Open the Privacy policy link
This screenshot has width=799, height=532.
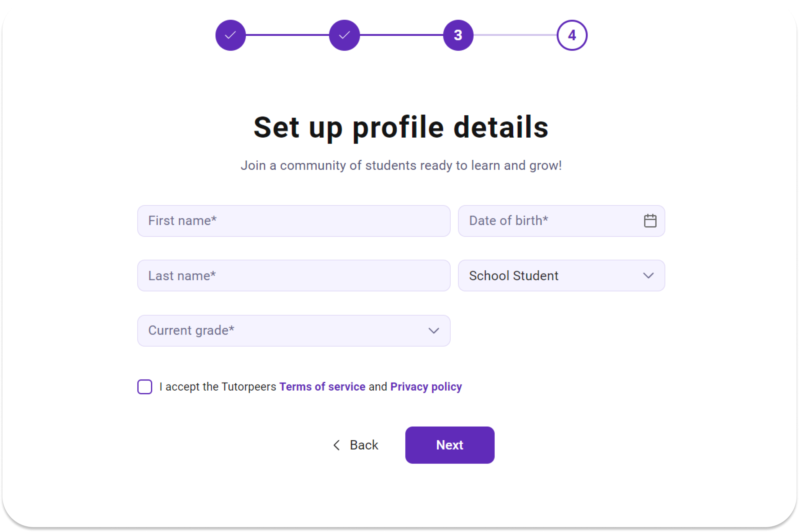tap(426, 387)
